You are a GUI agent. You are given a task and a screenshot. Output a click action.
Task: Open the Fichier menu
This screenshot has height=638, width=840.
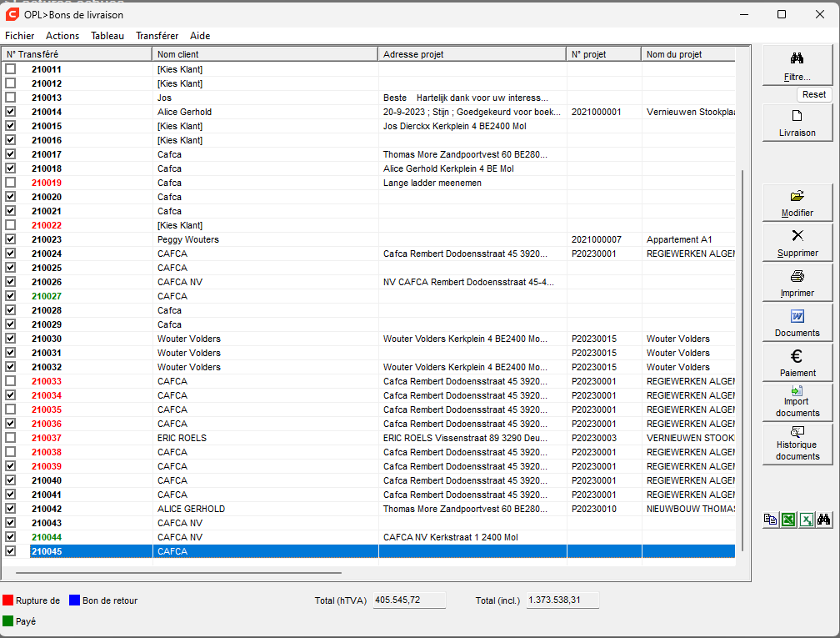tap(20, 35)
